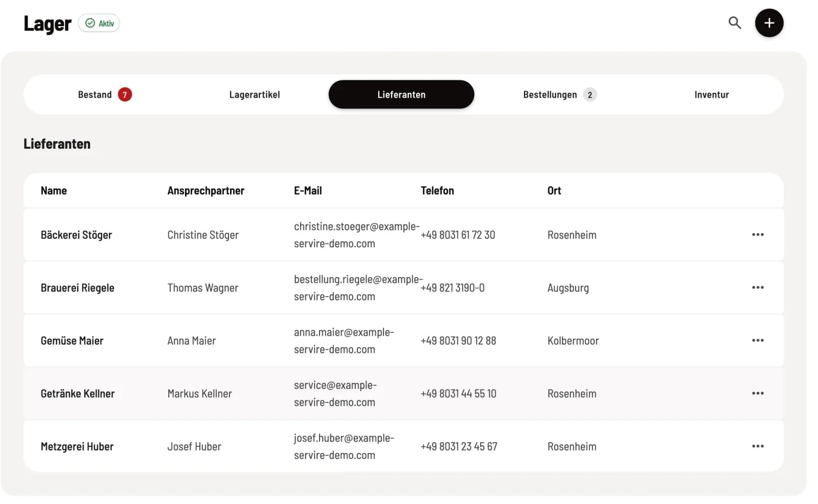Screen dimensions: 818x504
Task: Click the Telefon column header
Action: [x=437, y=191]
